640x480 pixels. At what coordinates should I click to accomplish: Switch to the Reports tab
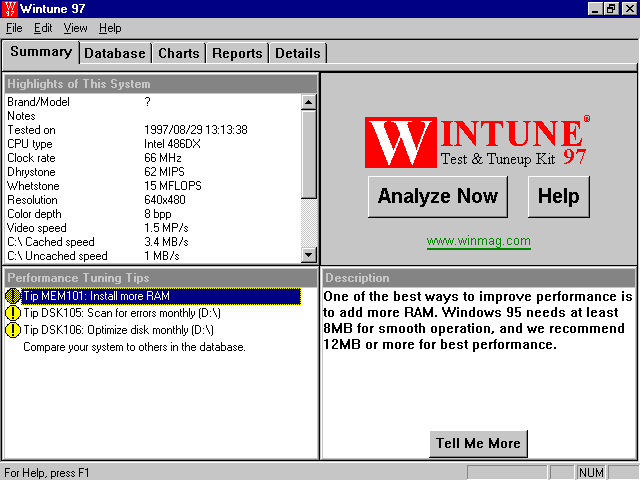(x=237, y=53)
